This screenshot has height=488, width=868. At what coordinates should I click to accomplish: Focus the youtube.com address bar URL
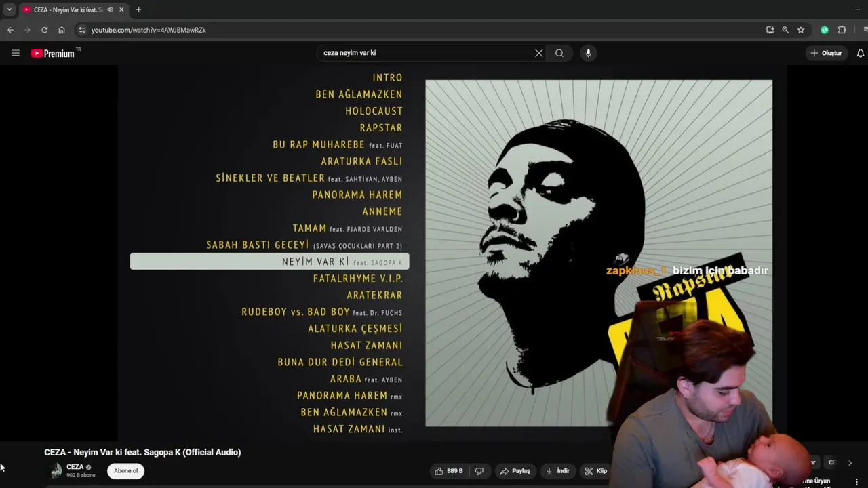click(149, 30)
